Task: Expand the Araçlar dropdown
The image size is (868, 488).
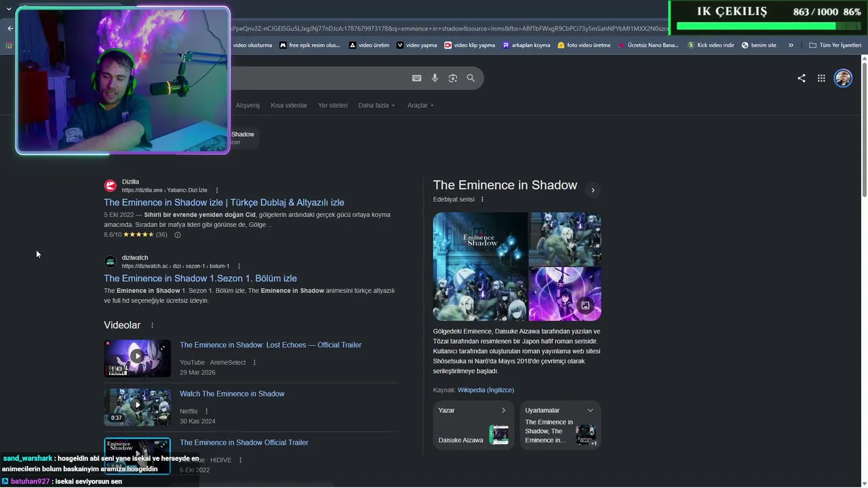Action: (420, 106)
